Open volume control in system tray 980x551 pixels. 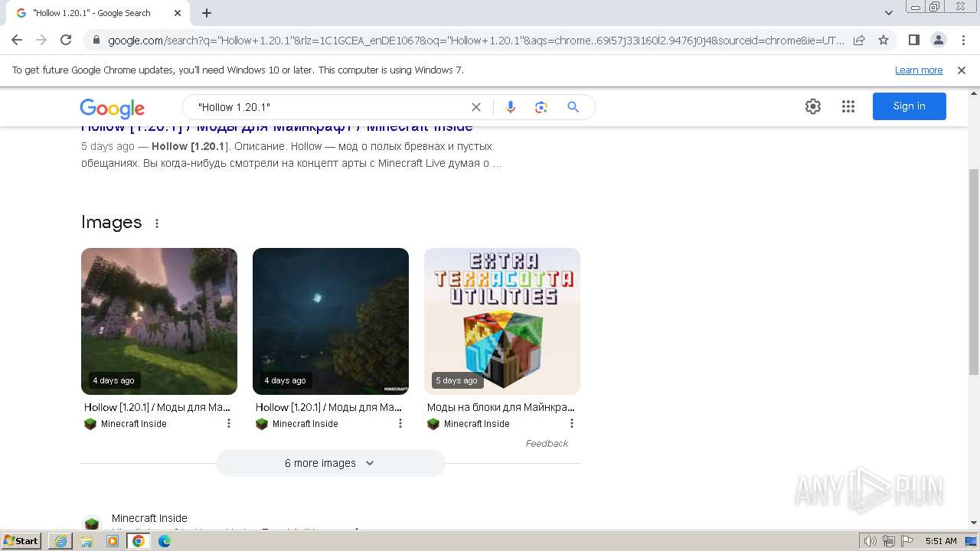click(x=871, y=541)
